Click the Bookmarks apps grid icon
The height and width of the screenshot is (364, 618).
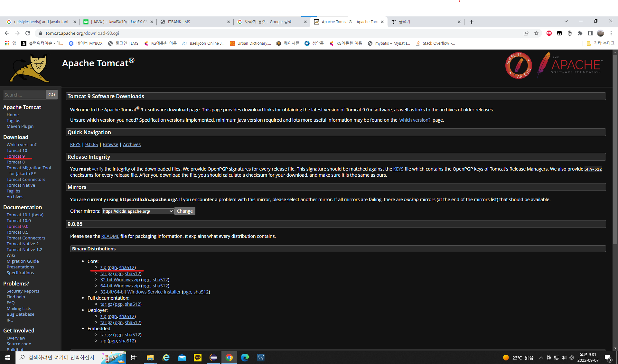7,43
